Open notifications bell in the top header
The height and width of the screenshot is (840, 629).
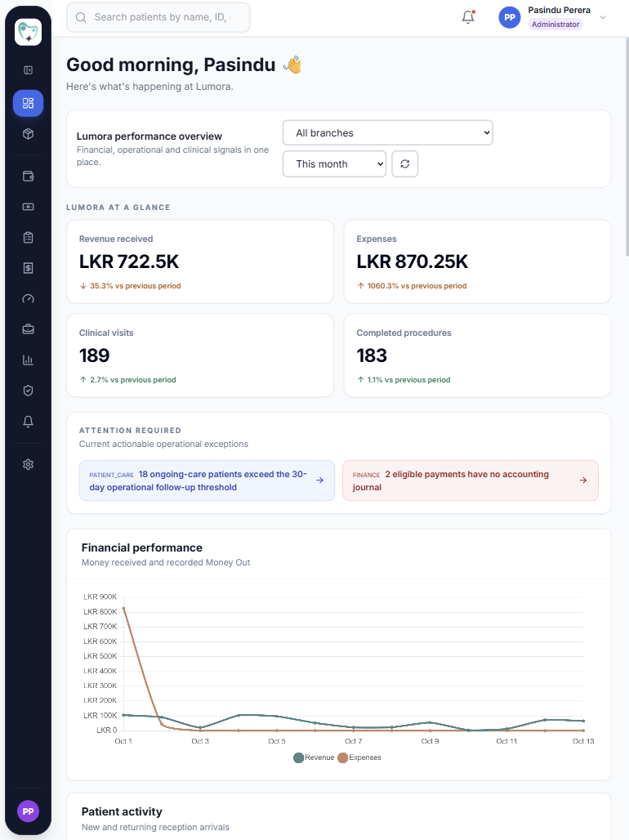pos(468,17)
